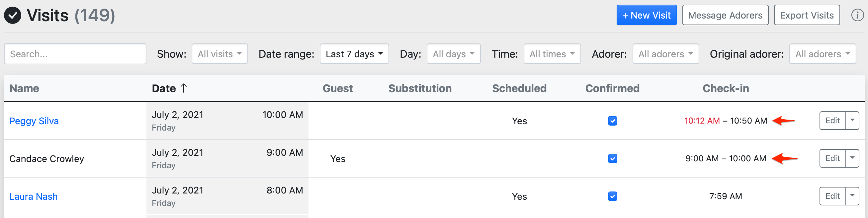The height and width of the screenshot is (218, 868).
Task: Open the arrow menu beside Laura Nash's Edit
Action: [x=852, y=196]
